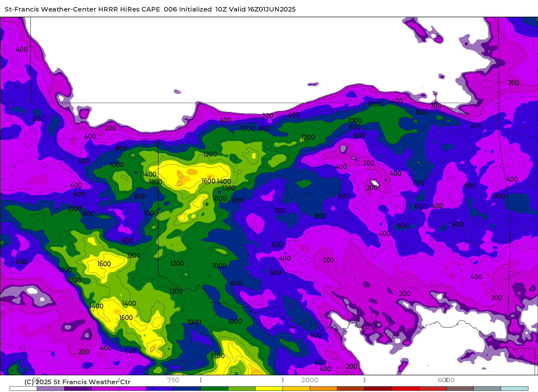
Task: Pick the gray-teal legend swatch
Action: click(x=487, y=389)
